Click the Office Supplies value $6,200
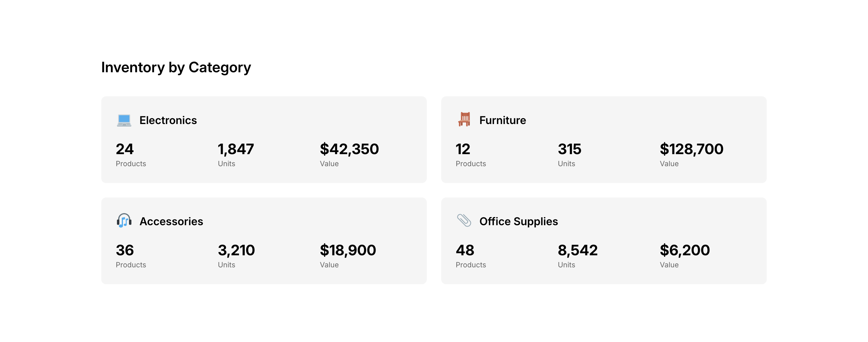868x342 pixels. [x=684, y=250]
